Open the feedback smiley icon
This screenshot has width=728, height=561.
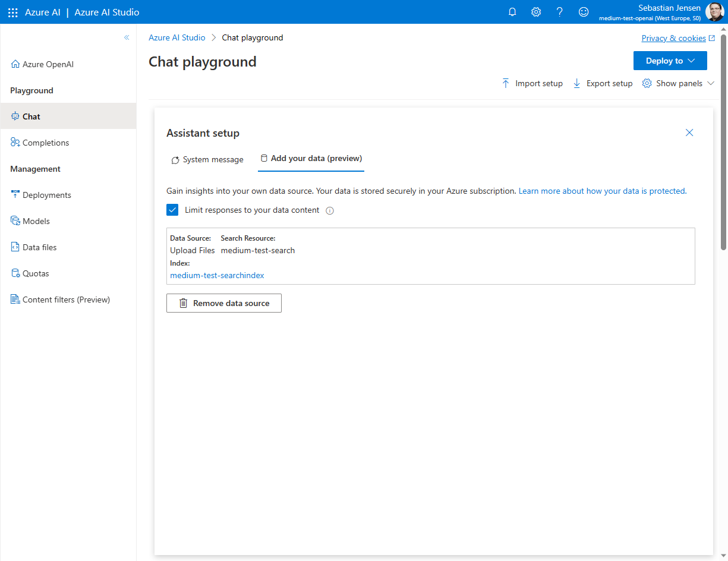584,12
